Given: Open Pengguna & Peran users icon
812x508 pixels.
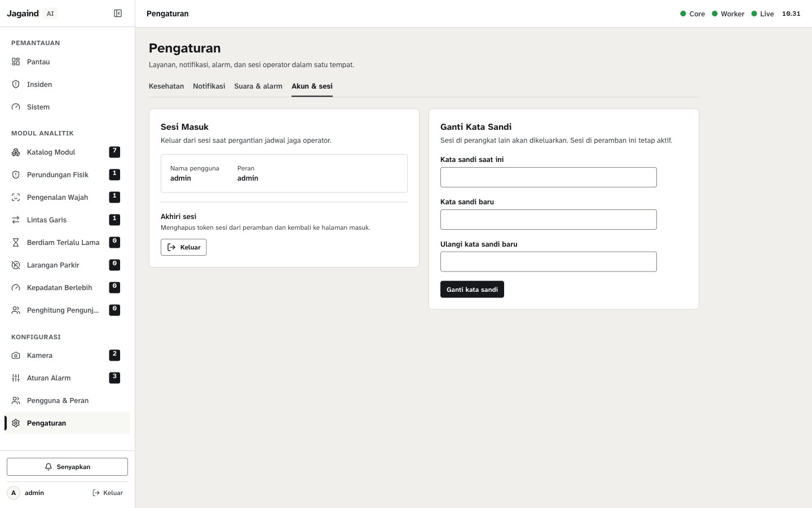Looking at the screenshot, I should [16, 400].
